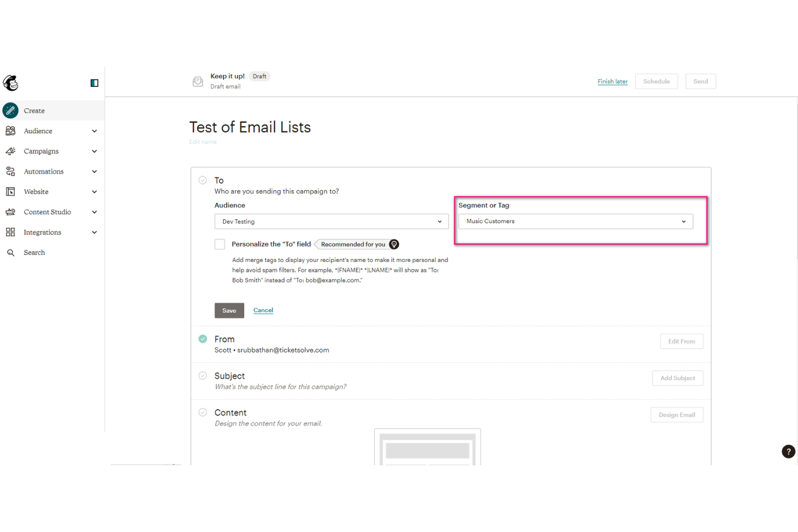Click the Finish later link
Screen dimensions: 798x532
[x=613, y=81]
